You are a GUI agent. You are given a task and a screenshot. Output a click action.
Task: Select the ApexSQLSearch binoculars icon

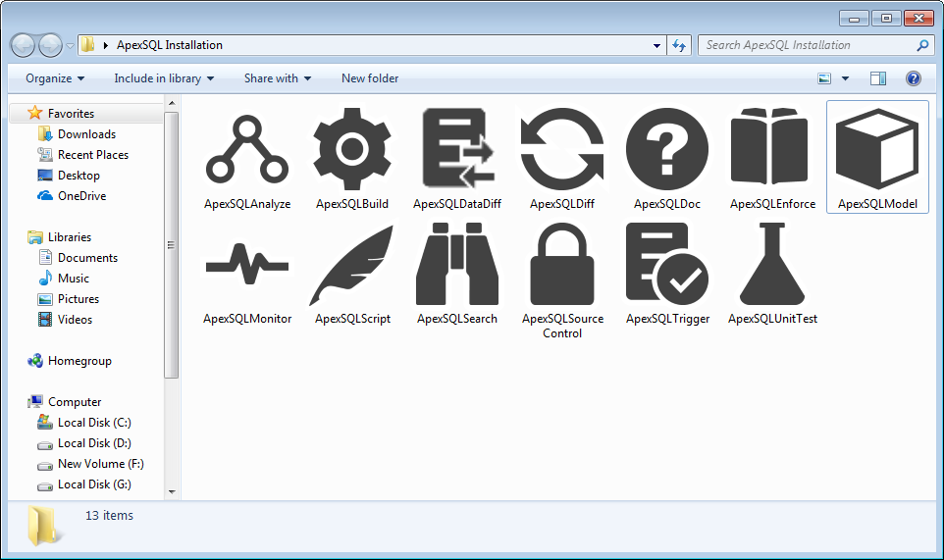point(457,264)
